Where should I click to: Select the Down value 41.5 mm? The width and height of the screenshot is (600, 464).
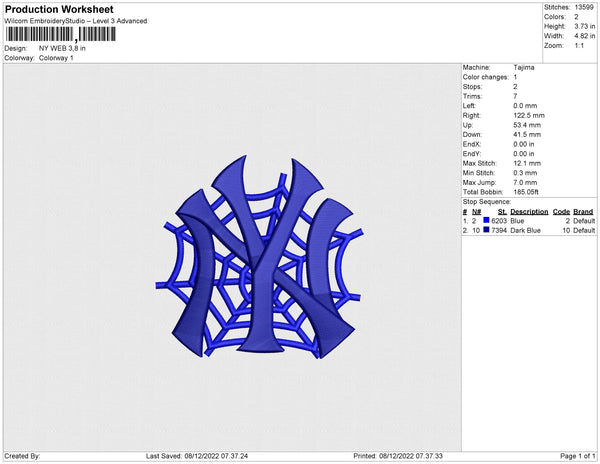pos(527,135)
